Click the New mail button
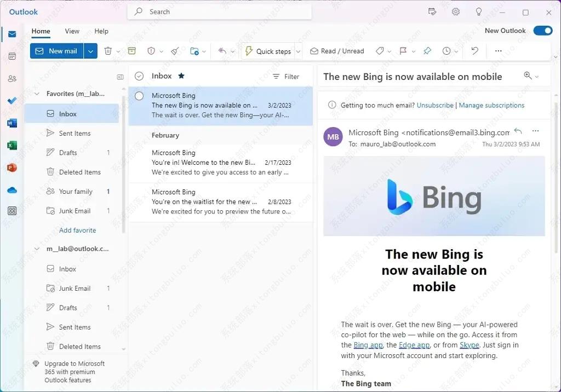 (56, 51)
